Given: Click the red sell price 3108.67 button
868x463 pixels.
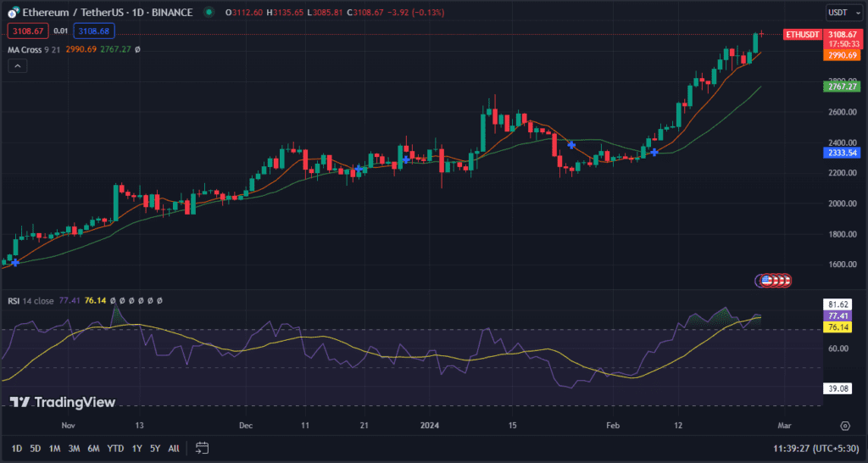Looking at the screenshot, I should click(28, 31).
